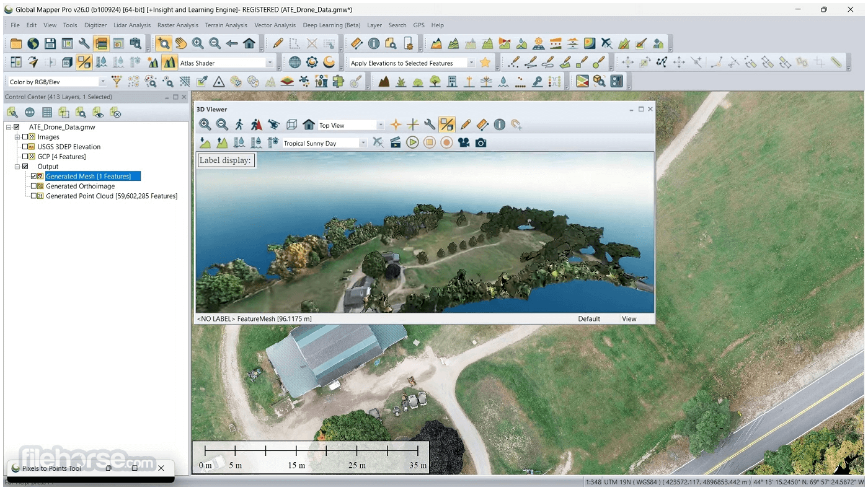Select the USGS 3DEP Elevation layer name
The image size is (868, 490).
(x=69, y=147)
